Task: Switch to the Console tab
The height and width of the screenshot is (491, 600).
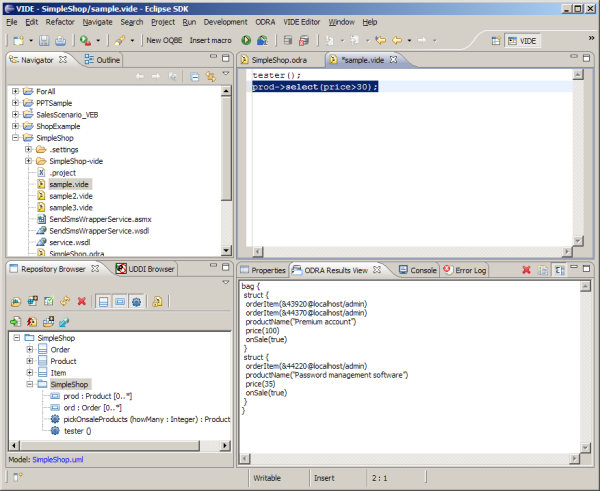Action: 418,270
